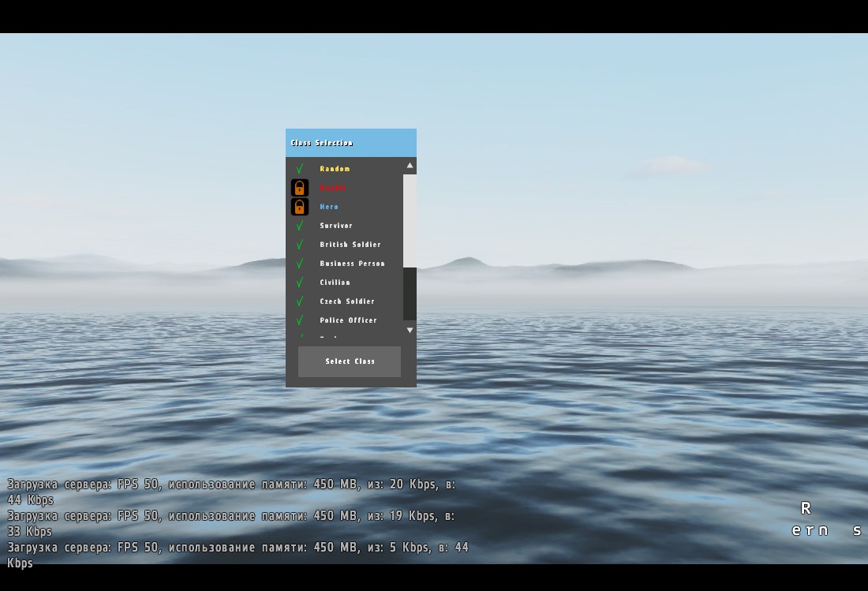Choose the Random class
This screenshot has height=591, width=868.
[x=344, y=169]
